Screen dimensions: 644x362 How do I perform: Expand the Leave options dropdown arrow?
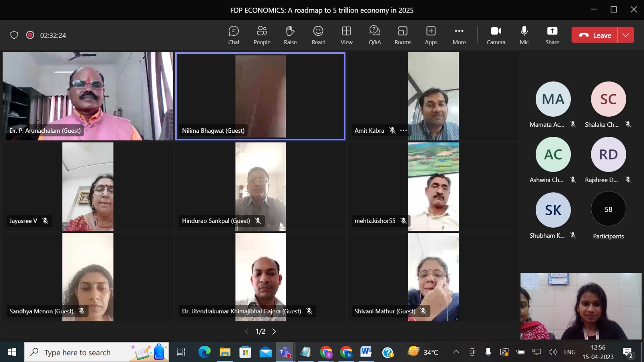coord(626,35)
